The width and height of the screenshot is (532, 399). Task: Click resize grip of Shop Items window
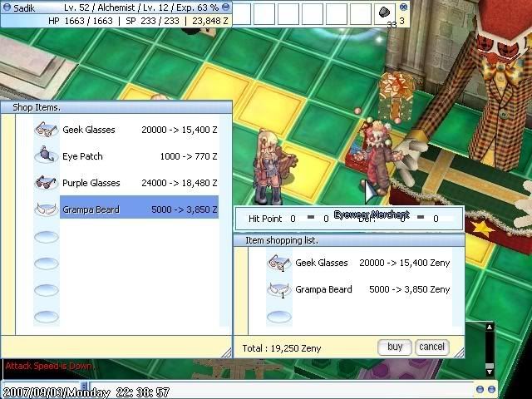(227, 352)
